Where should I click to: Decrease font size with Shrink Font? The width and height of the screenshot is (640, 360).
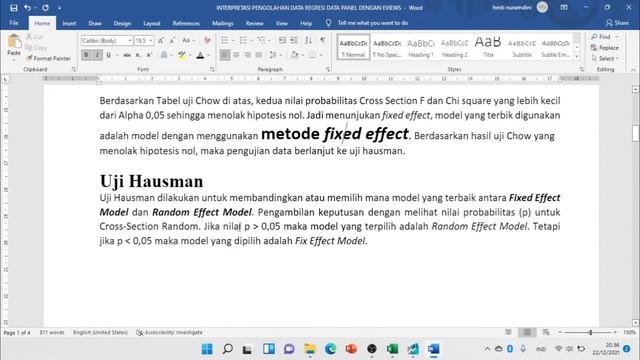tap(172, 40)
